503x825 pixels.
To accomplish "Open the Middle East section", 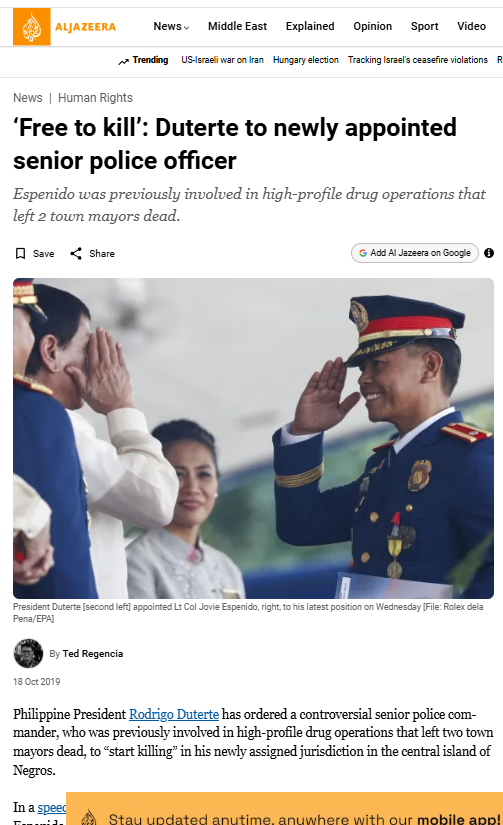I will (x=237, y=26).
